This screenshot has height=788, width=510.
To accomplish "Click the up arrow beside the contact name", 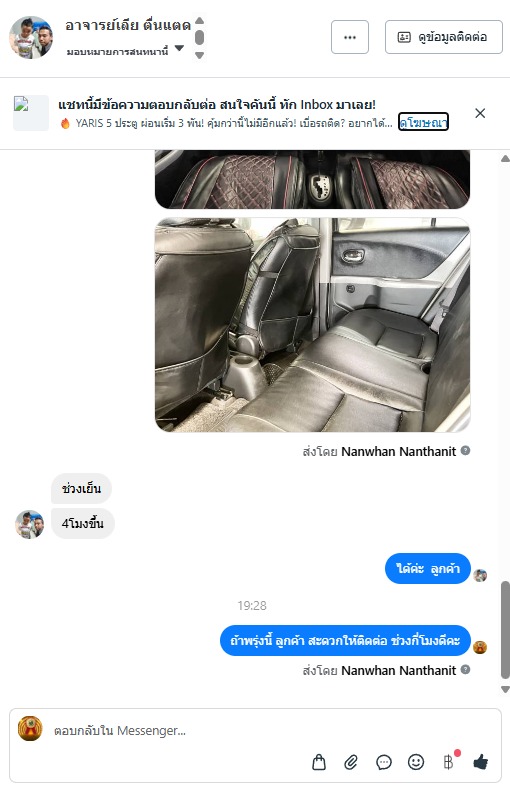I will click(x=199, y=21).
